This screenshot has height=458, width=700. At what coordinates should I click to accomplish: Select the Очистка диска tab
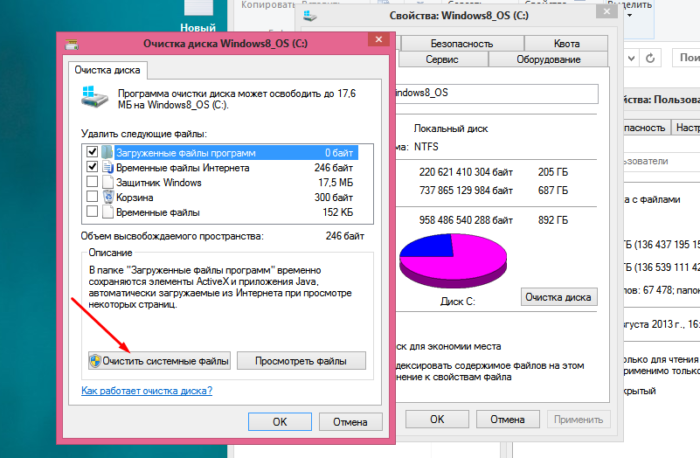tap(107, 70)
